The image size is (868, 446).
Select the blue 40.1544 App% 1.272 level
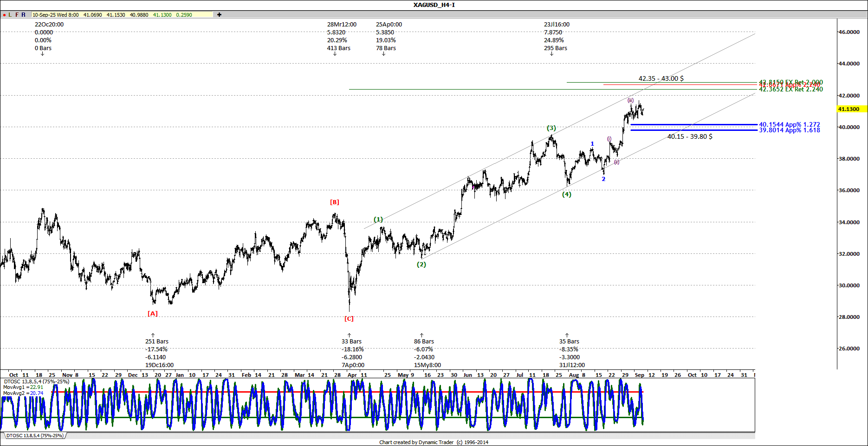(789, 124)
